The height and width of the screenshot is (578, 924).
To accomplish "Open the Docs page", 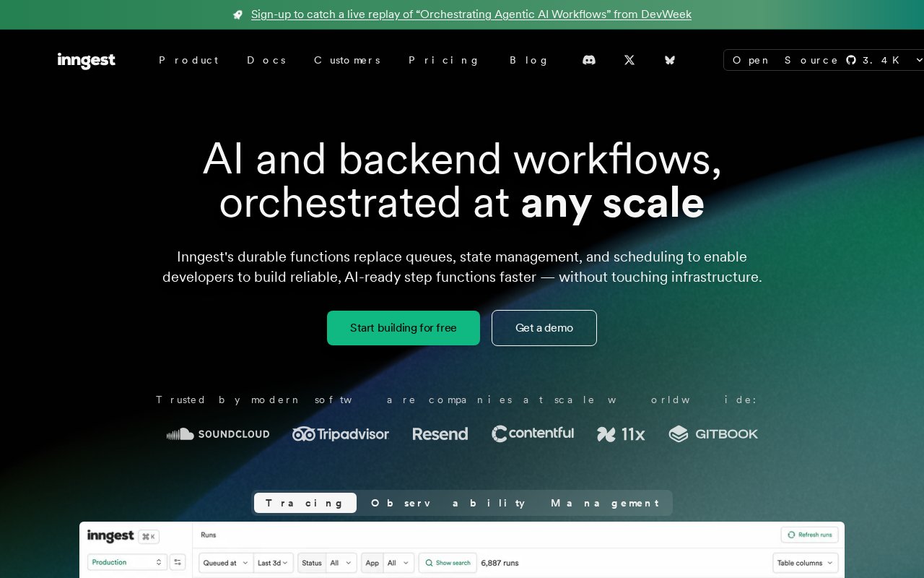I will (x=266, y=60).
